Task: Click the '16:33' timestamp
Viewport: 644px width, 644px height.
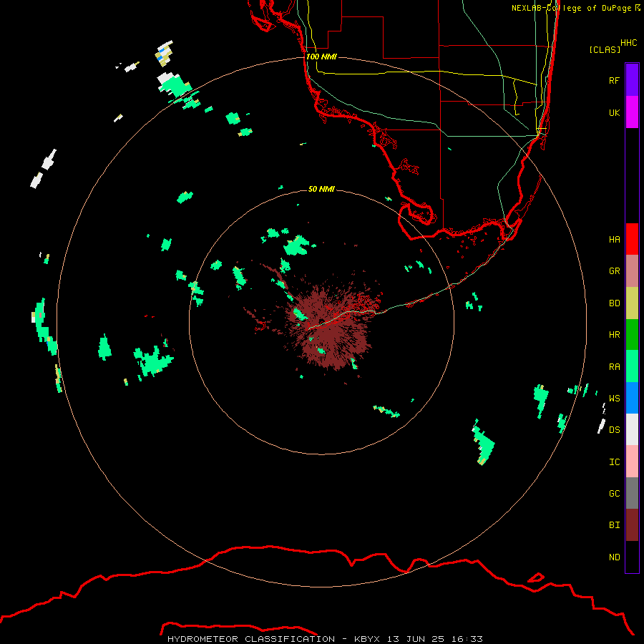Action: (x=467, y=639)
